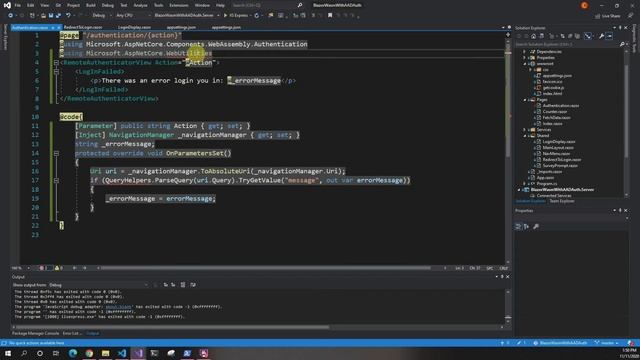Click the browser refresh icon in toolbar
Image resolution: width=640 pixels, height=360 pixels.
[x=257, y=16]
